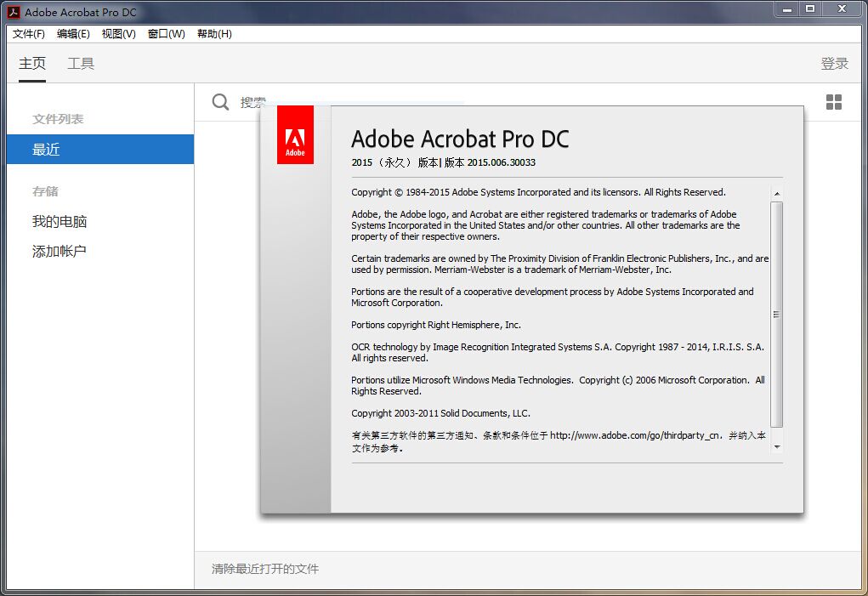Image resolution: width=868 pixels, height=596 pixels.
Task: Click the 登录 sign-in link
Action: [834, 64]
